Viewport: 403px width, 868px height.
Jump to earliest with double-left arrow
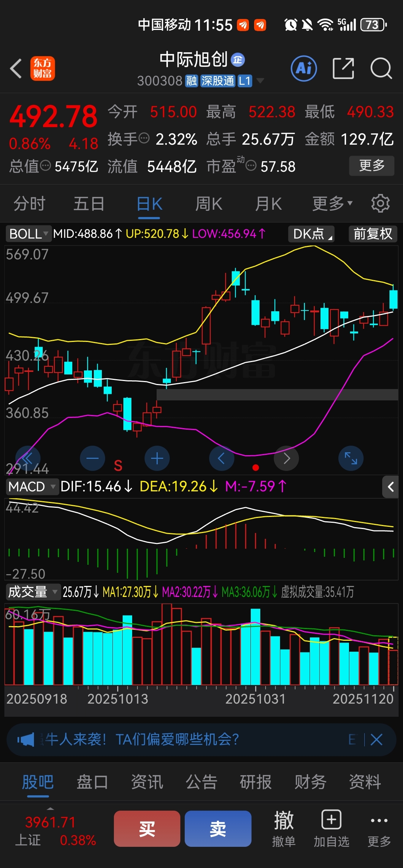[x=28, y=458]
